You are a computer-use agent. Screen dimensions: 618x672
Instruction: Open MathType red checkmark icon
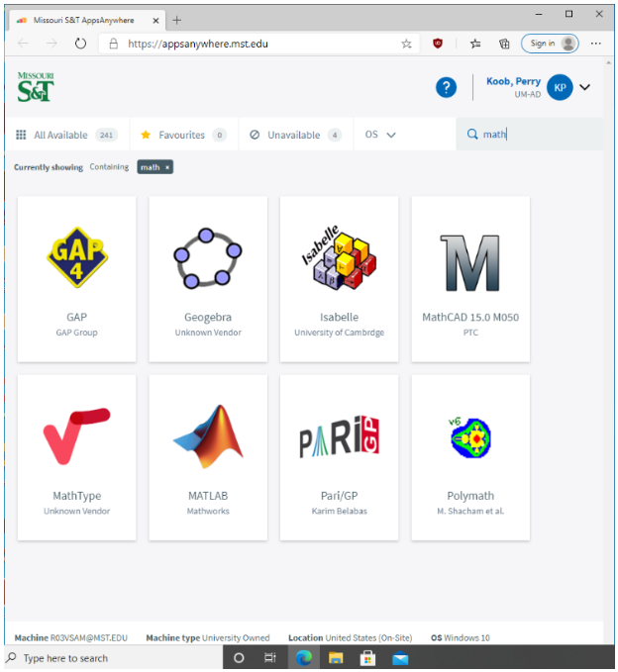coord(77,436)
